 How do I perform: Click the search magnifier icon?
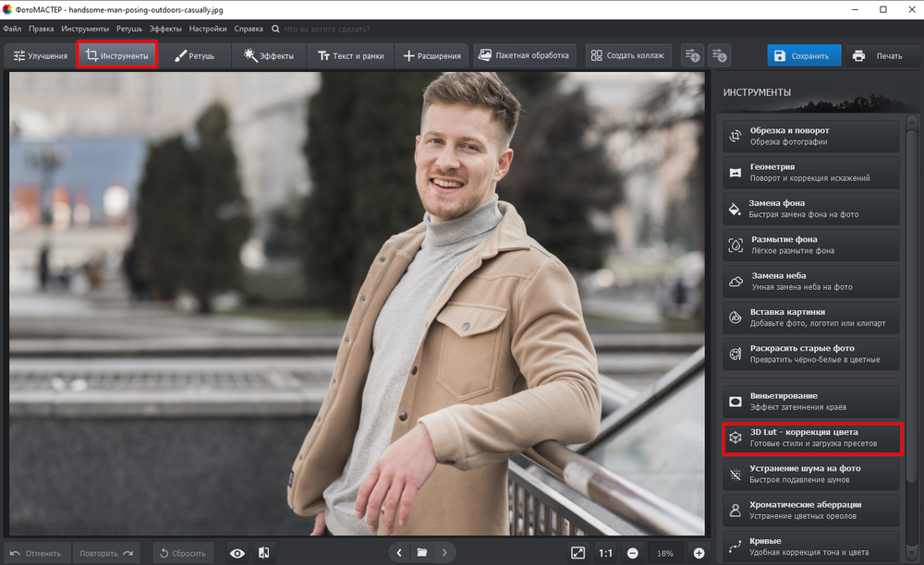[x=275, y=29]
